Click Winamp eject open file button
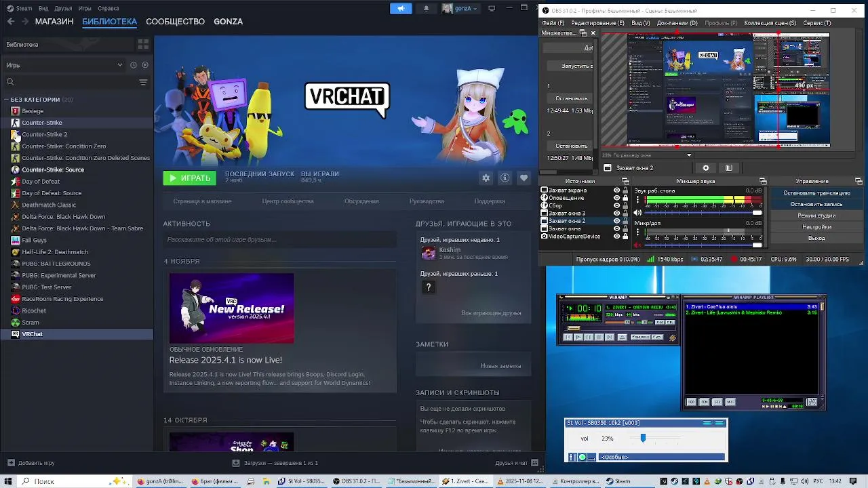Viewport: 868px width, 488px height. [623, 338]
